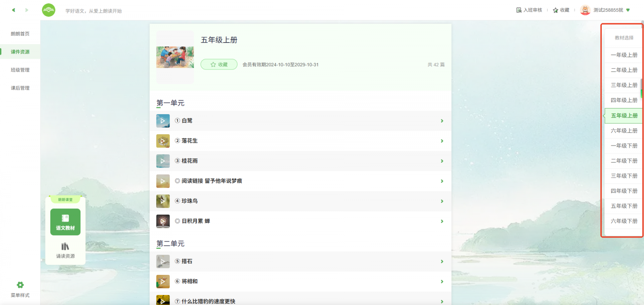Open 收藏 star in top bar

555,10
